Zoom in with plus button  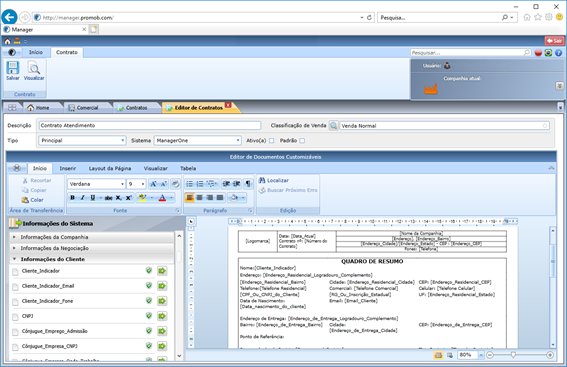point(550,355)
